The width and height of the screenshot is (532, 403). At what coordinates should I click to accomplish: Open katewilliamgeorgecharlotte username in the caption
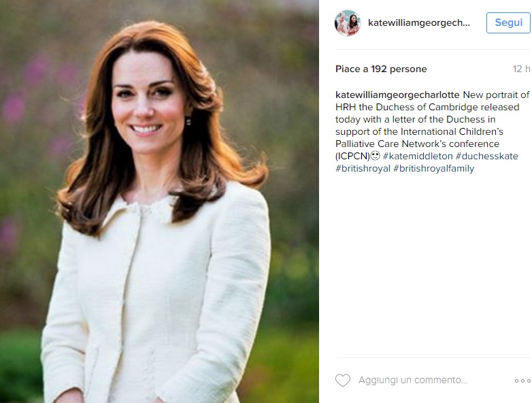[x=397, y=95]
